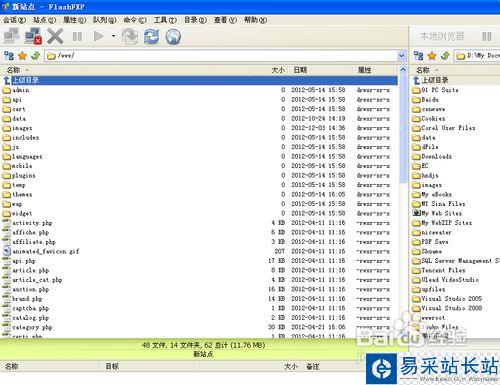
Task: Click the remote pane favorites star icon
Action: pyautogui.click(x=22, y=56)
